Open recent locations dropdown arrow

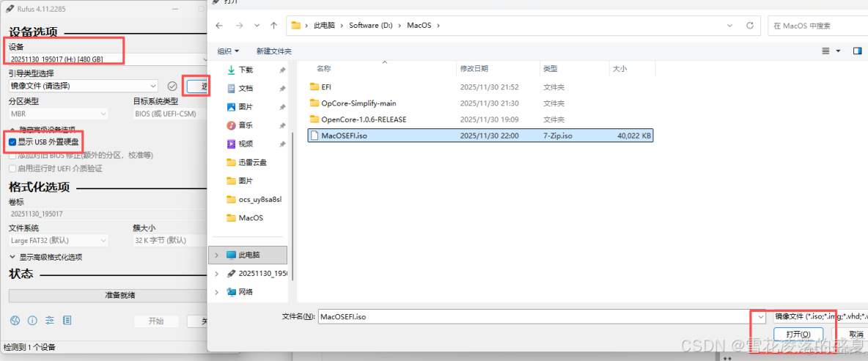(257, 26)
